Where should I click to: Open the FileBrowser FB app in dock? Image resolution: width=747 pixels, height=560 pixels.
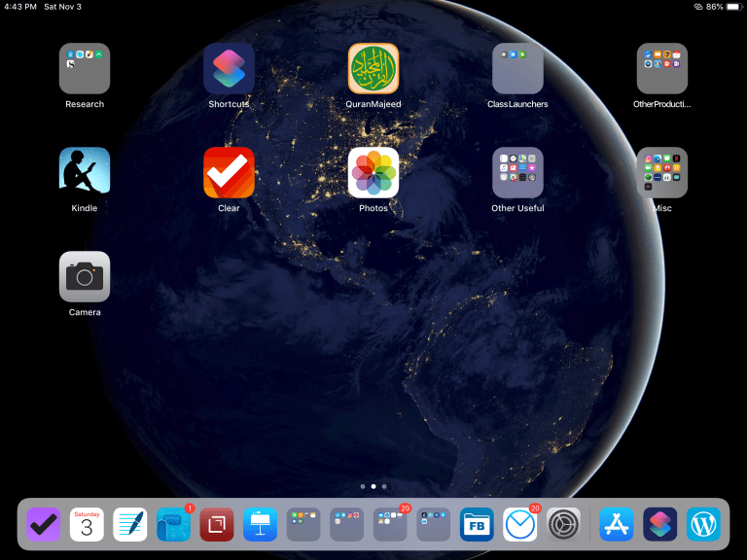pyautogui.click(x=477, y=525)
